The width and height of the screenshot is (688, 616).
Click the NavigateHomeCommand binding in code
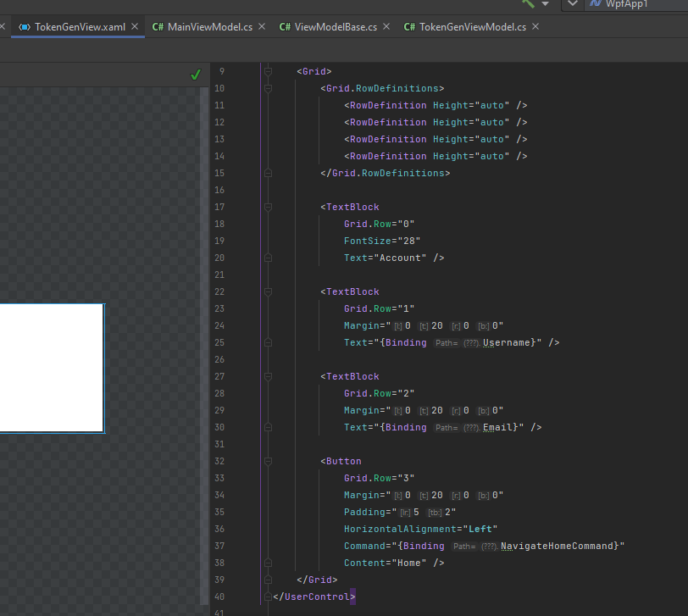[x=559, y=546]
